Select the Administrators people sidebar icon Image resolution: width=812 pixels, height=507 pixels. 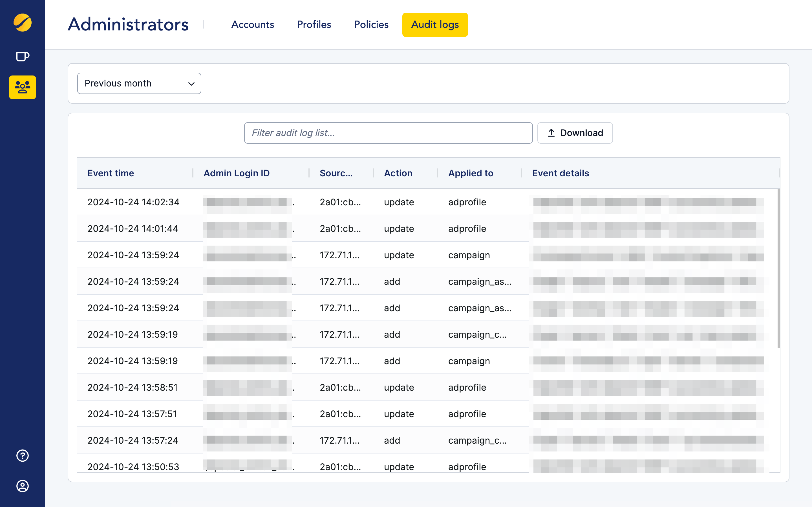[x=23, y=87]
